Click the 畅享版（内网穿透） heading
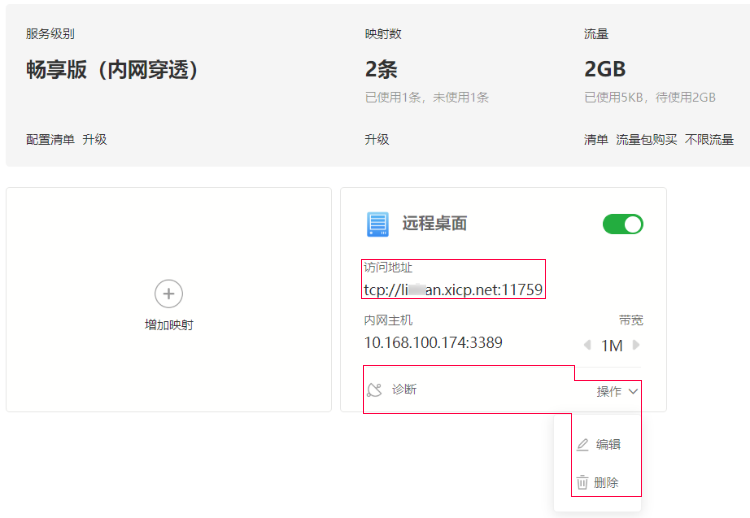 click(x=111, y=70)
